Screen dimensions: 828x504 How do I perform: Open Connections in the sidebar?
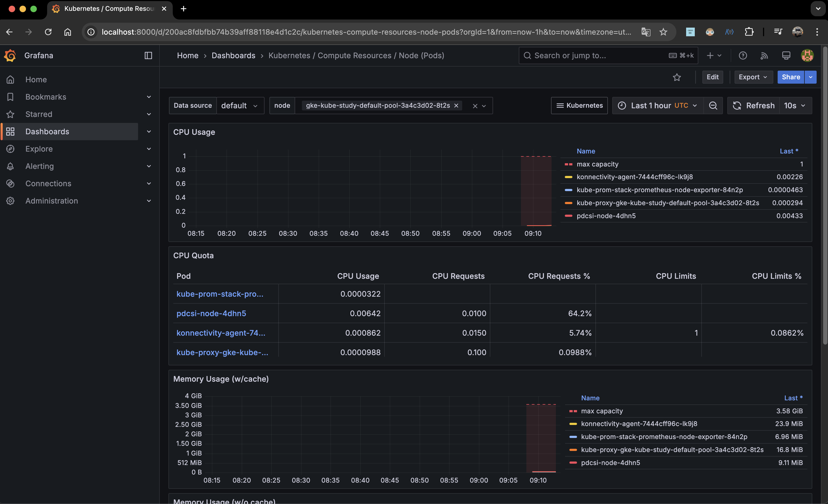coord(48,184)
